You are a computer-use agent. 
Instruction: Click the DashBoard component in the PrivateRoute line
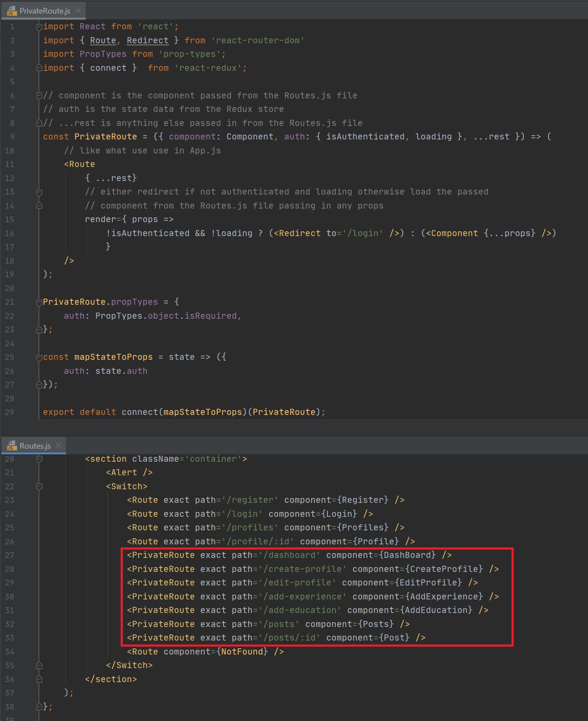[407, 555]
